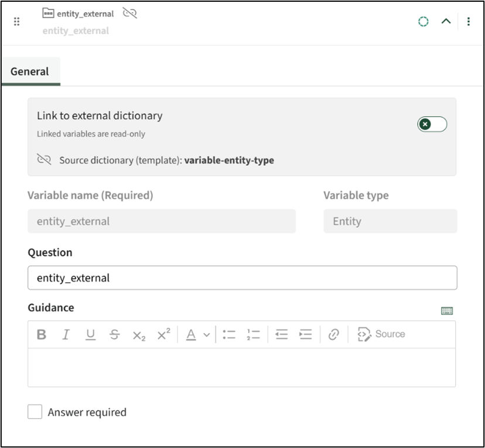This screenshot has width=485, height=448.
Task: Decrease indent in Guidance editor
Action: [282, 334]
